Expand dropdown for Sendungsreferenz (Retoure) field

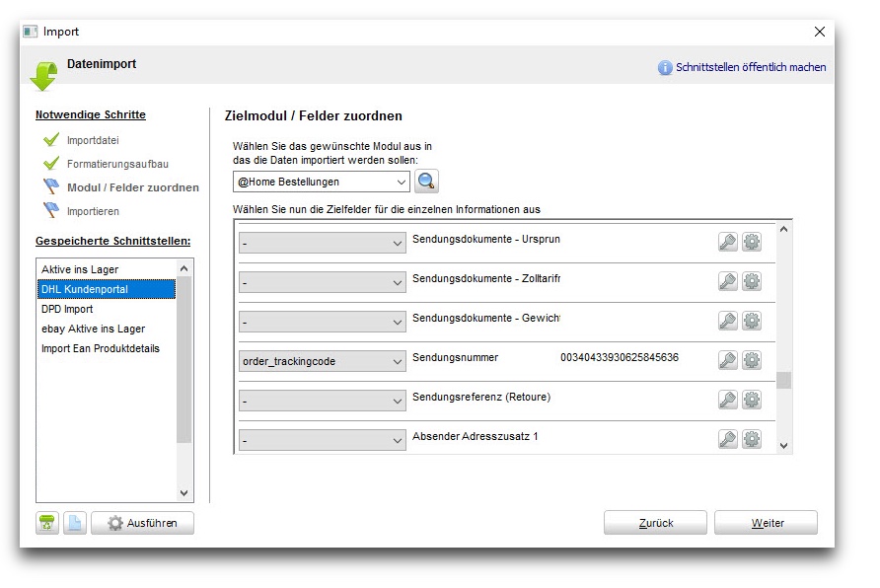pyautogui.click(x=323, y=401)
